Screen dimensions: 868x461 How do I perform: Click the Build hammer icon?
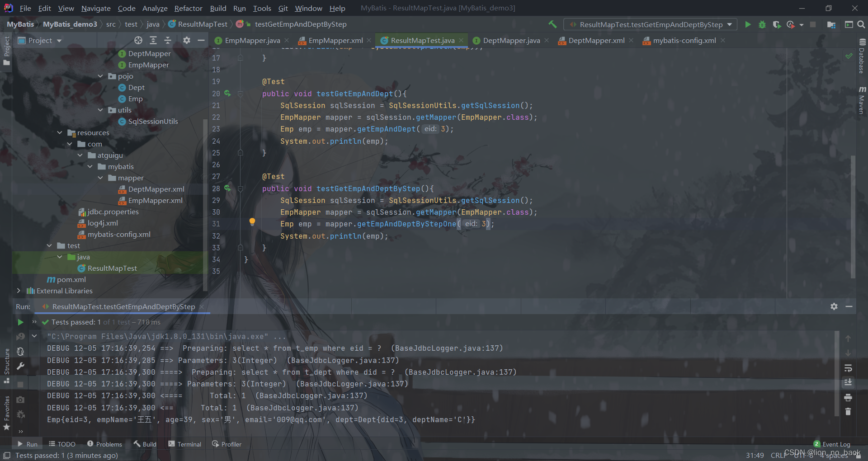[552, 24]
